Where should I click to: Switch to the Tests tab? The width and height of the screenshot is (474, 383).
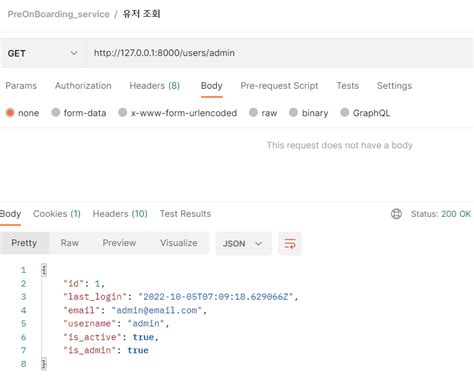click(x=348, y=86)
